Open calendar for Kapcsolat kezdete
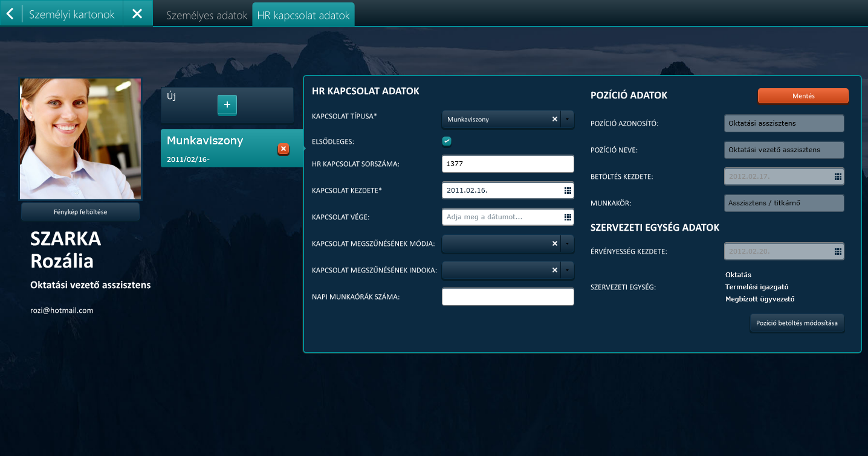Viewport: 868px width, 456px height. (568, 190)
